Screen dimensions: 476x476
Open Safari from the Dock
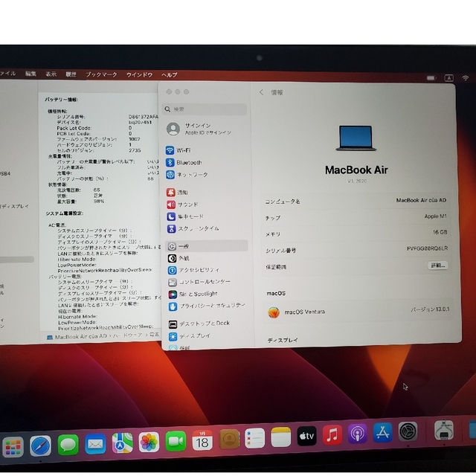[40, 446]
